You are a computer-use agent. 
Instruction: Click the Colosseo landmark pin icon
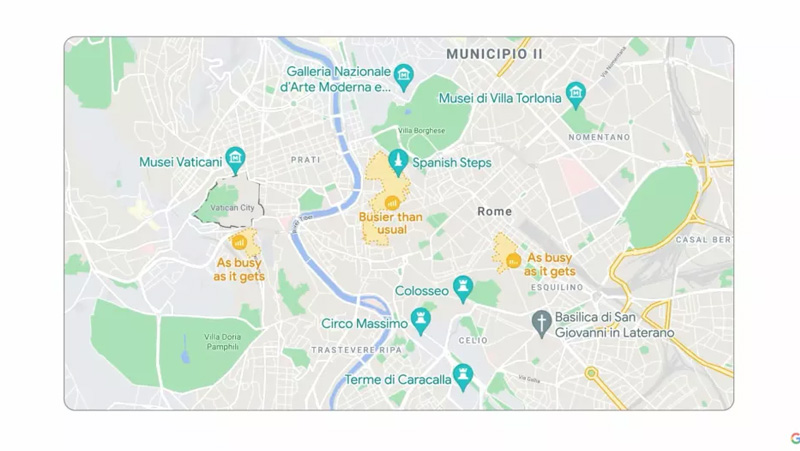[463, 288]
